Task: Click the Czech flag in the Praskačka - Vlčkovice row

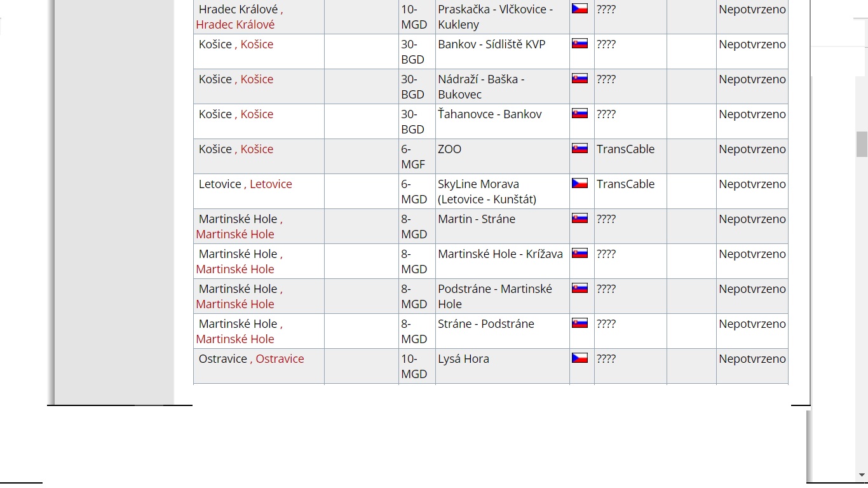Action: (x=580, y=9)
